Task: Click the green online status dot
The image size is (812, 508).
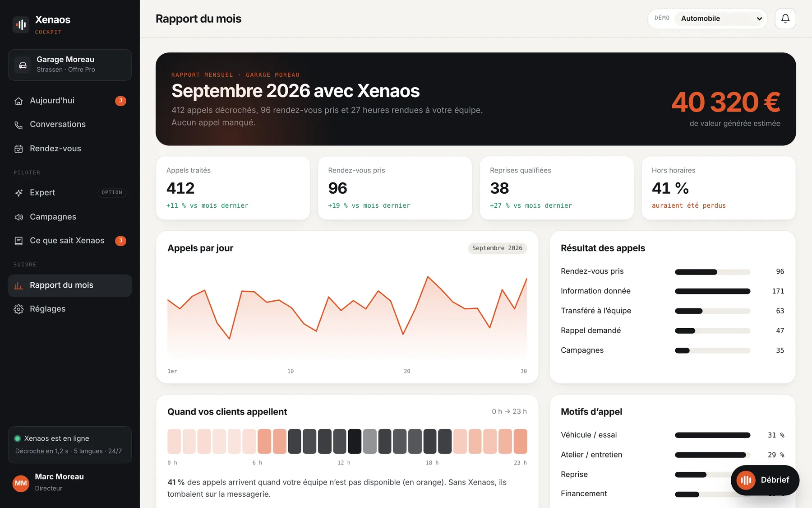Action: tap(18, 438)
